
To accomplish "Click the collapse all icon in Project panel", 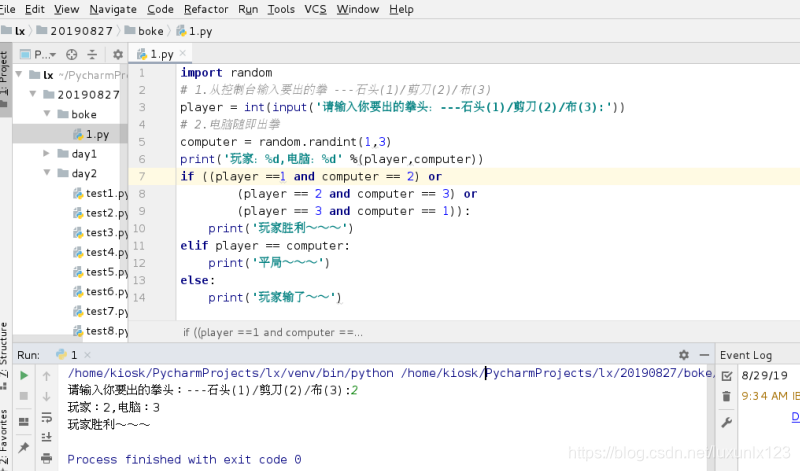I will coord(92,55).
